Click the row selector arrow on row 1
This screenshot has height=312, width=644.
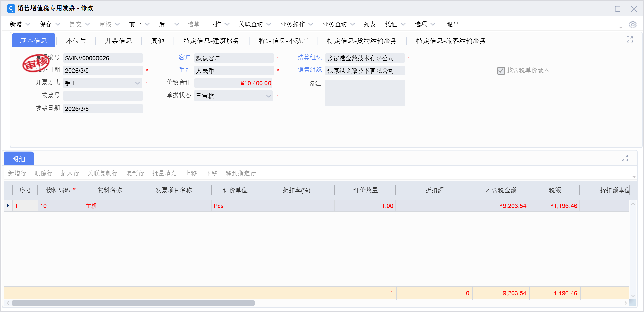(x=8, y=206)
